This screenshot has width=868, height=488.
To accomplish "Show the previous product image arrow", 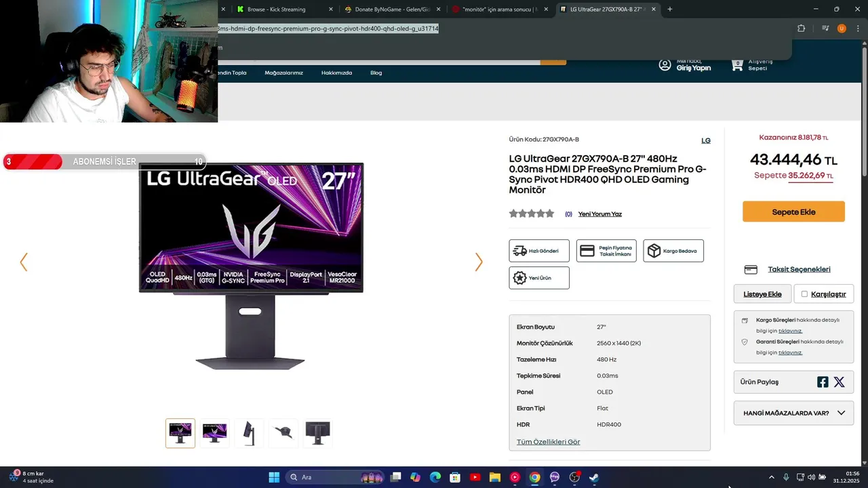I will [24, 262].
